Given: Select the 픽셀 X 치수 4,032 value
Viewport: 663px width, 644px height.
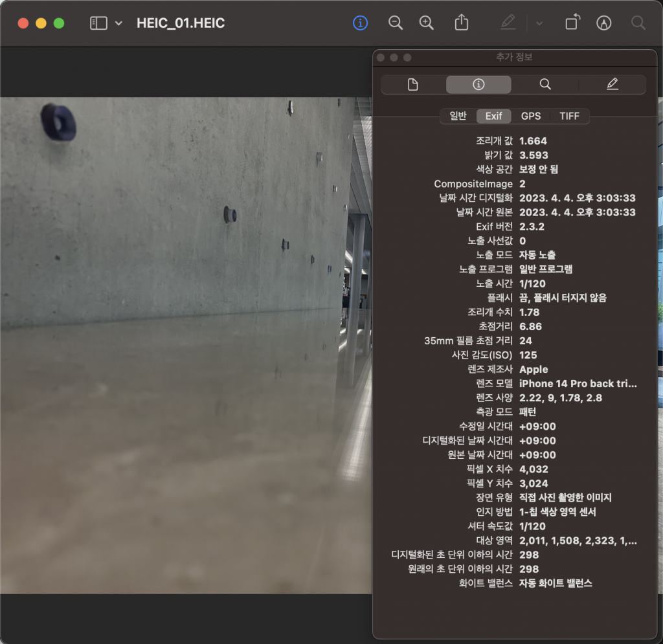Looking at the screenshot, I should point(534,469).
